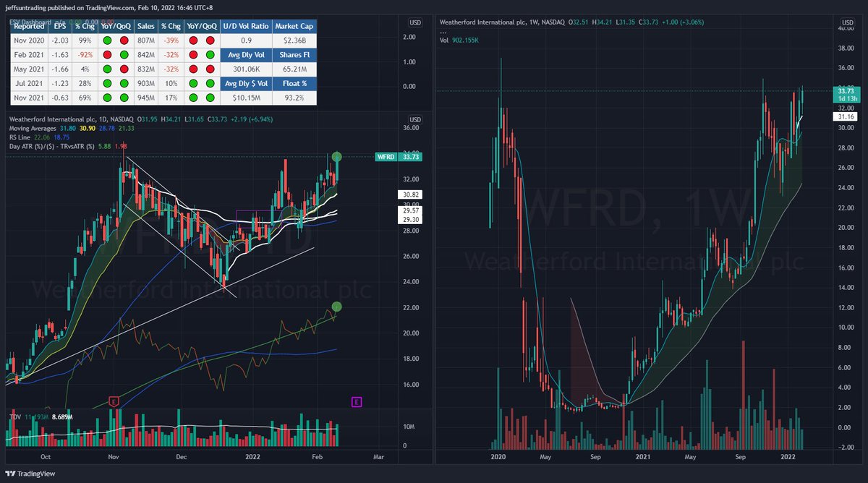
Task: Select the red E earnings marker near November
Action: pos(114,402)
